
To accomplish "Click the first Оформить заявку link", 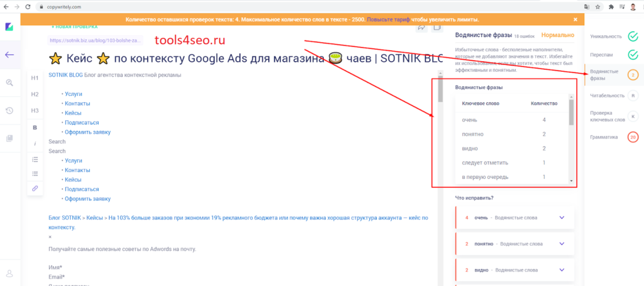I will click(x=87, y=132).
